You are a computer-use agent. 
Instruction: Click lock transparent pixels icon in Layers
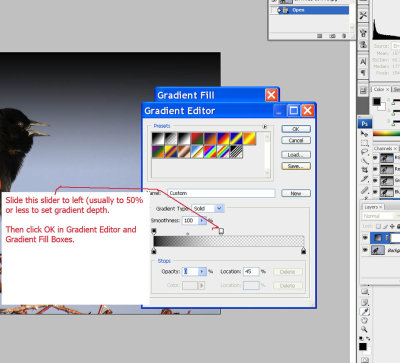coord(378,226)
